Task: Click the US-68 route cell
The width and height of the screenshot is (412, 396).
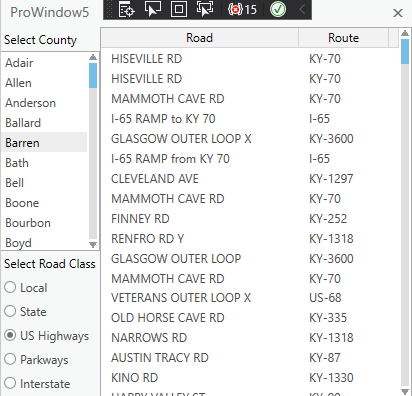Action: [x=325, y=298]
